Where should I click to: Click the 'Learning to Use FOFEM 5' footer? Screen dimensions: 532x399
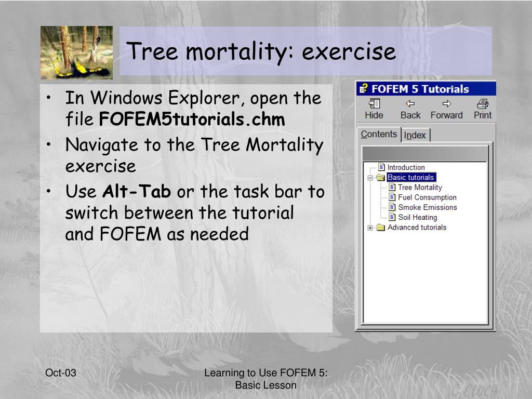pos(265,379)
